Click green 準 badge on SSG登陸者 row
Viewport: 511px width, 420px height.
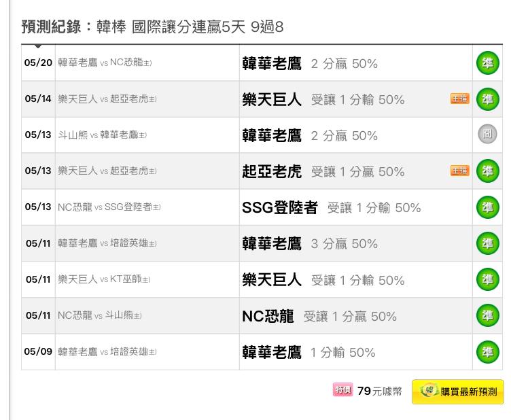tap(487, 207)
